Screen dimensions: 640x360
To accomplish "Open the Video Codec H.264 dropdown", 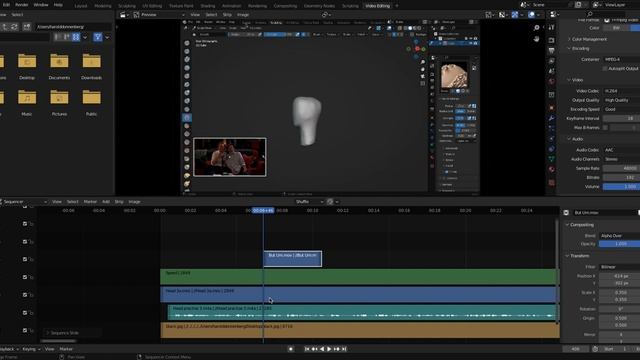I will click(621, 91).
